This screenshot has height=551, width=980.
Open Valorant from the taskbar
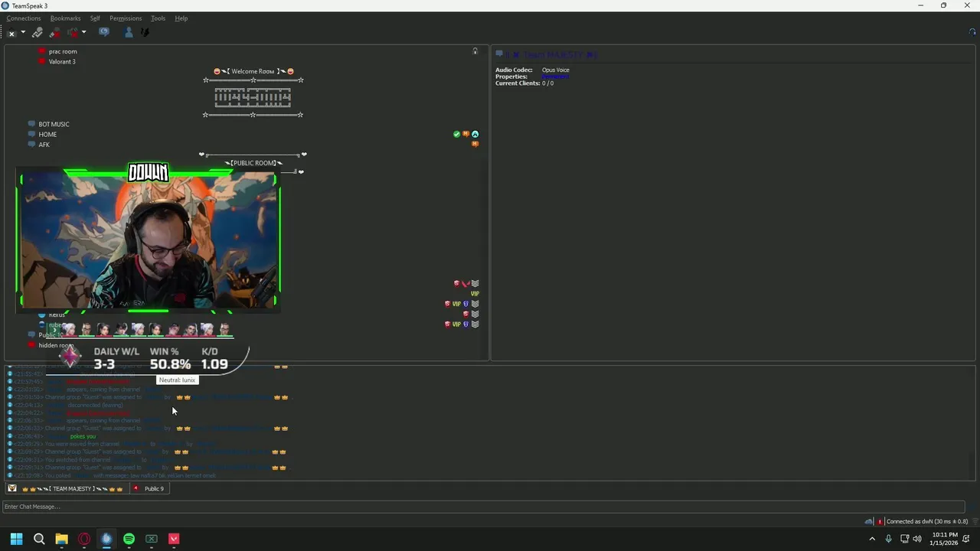174,539
